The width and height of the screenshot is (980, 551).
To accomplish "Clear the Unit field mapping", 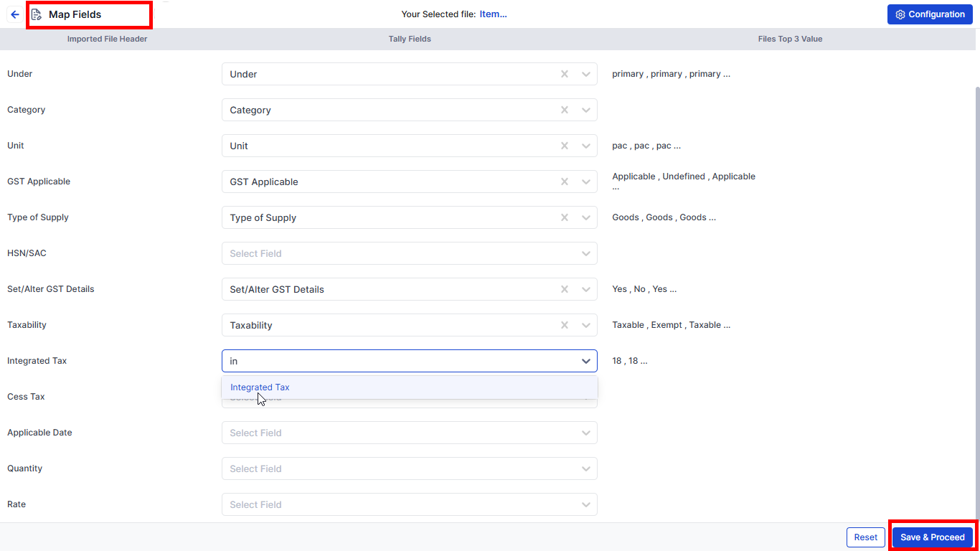I will tap(565, 146).
